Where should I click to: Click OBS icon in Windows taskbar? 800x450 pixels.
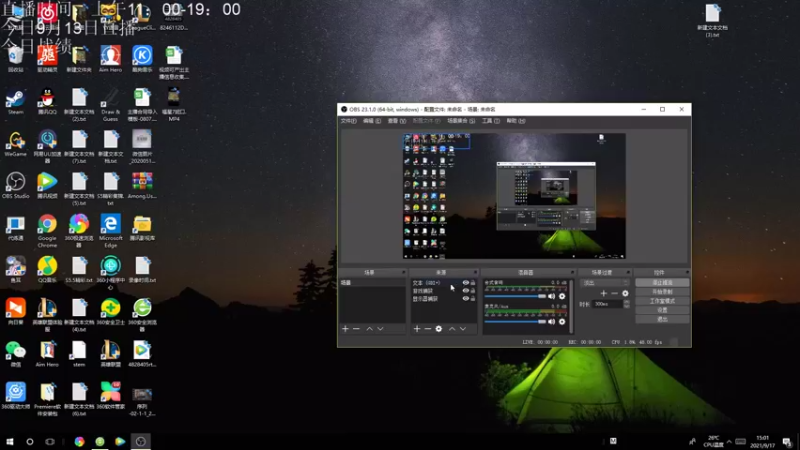click(x=141, y=441)
